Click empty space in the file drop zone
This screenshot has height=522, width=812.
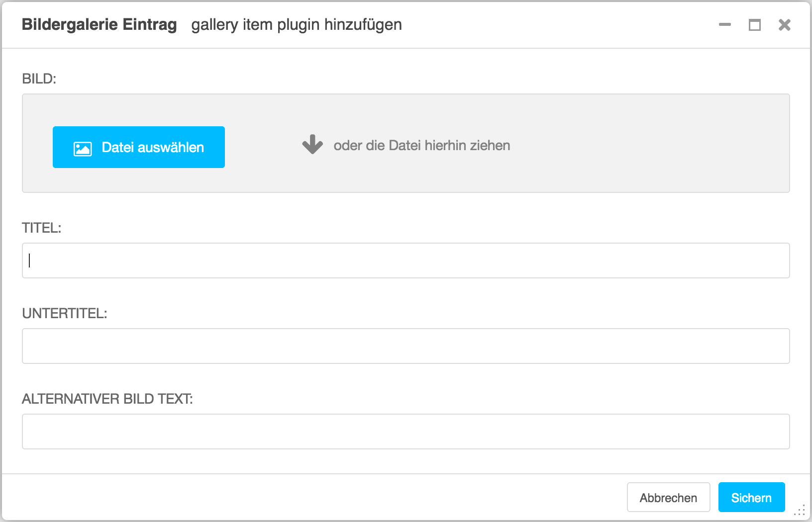click(x=647, y=144)
